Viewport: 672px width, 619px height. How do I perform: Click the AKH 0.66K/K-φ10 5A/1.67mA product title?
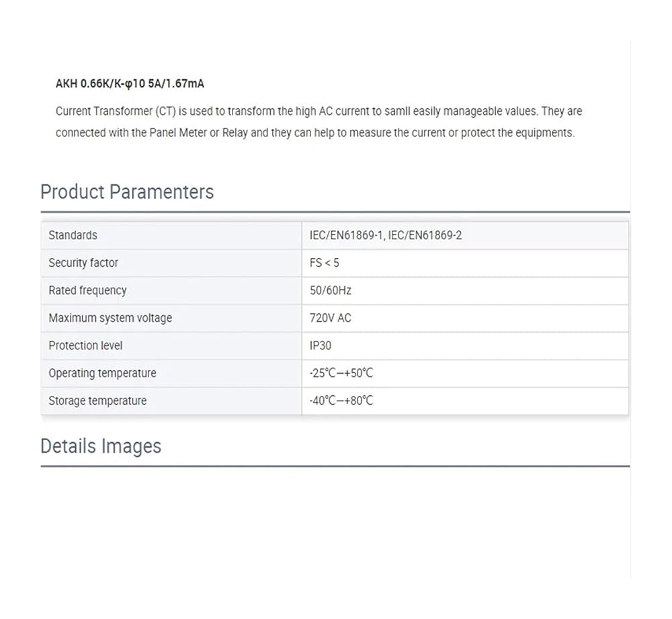[x=130, y=84]
